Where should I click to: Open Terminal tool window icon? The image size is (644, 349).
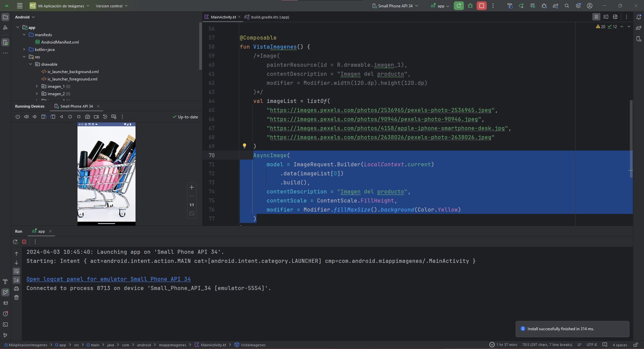[5, 325]
